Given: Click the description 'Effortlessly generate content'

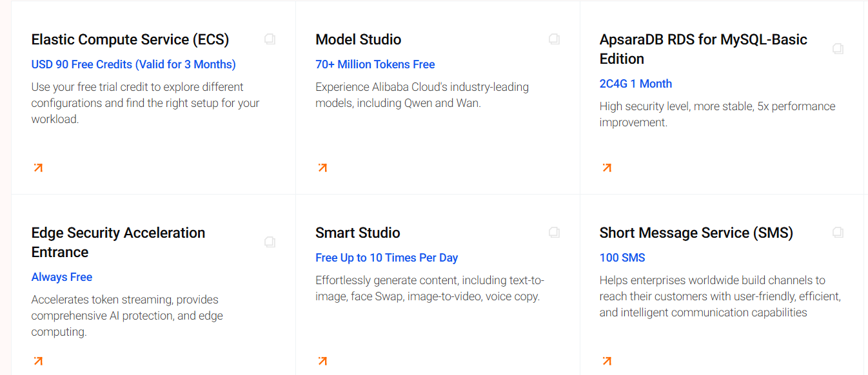Looking at the screenshot, I should tap(430, 289).
